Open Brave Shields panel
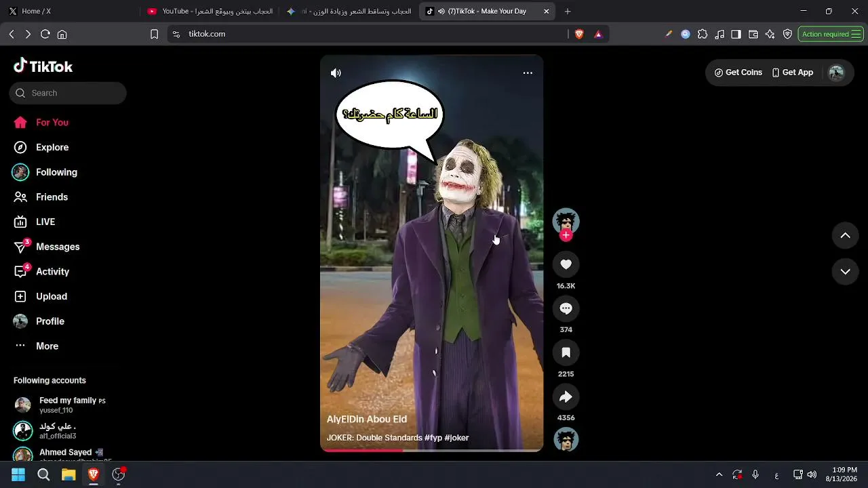Screen dimensions: 868x488 [579, 34]
